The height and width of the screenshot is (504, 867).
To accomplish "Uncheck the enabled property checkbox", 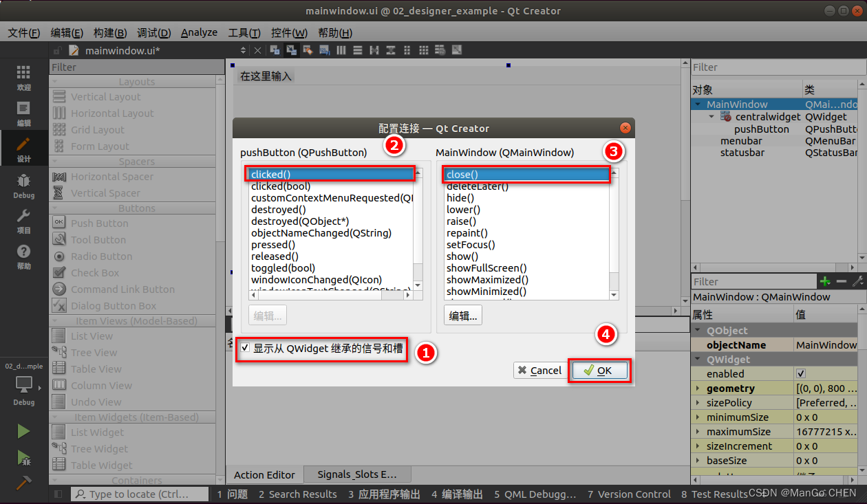I will [800, 373].
